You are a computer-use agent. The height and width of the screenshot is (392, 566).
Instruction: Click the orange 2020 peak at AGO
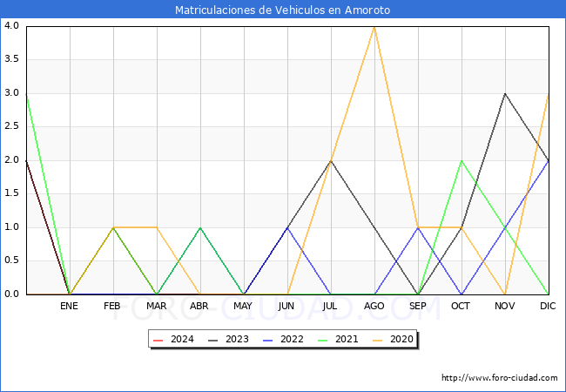[374, 26]
